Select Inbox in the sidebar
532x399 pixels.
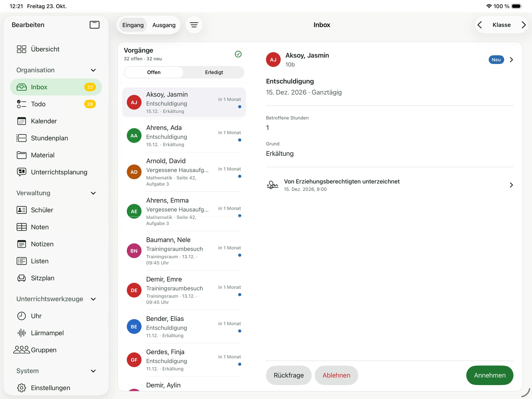56,87
